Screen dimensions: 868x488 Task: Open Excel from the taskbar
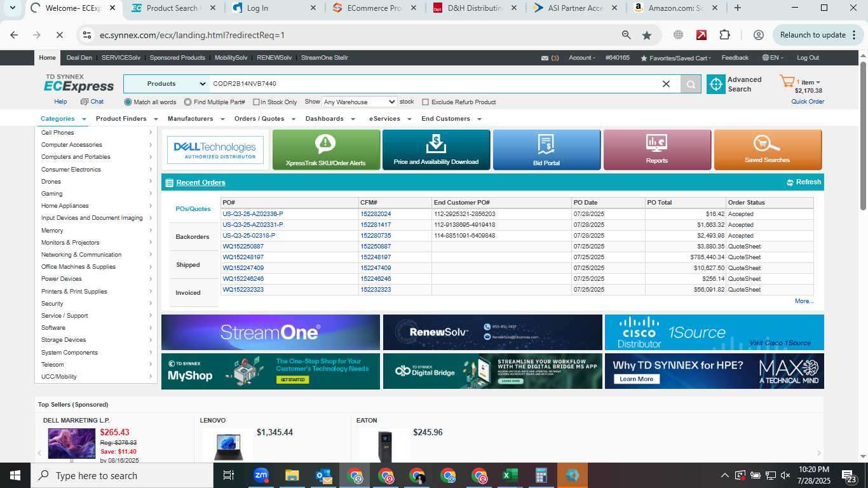pyautogui.click(x=510, y=475)
